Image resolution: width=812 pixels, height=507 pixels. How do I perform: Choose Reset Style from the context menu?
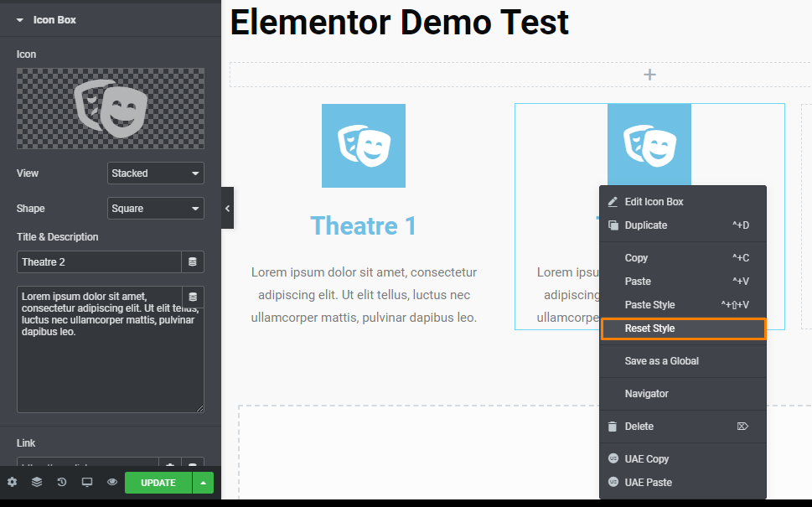click(x=683, y=329)
